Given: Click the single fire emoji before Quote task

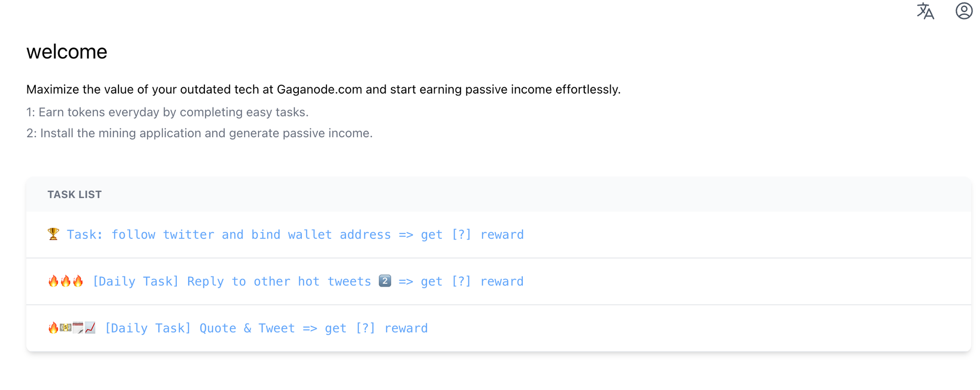Looking at the screenshot, I should coord(53,328).
